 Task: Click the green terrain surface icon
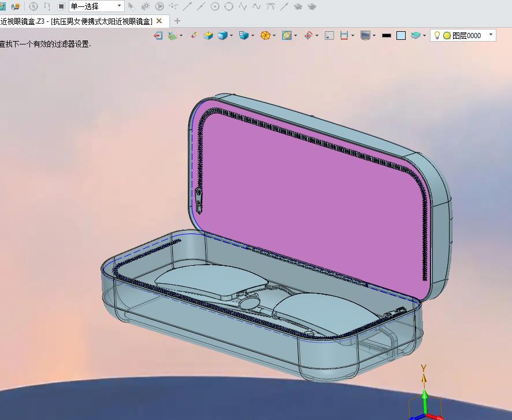[172, 35]
